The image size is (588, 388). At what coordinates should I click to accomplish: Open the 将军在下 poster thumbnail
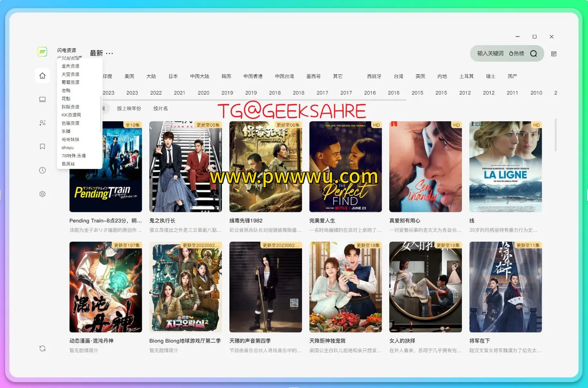pos(506,287)
